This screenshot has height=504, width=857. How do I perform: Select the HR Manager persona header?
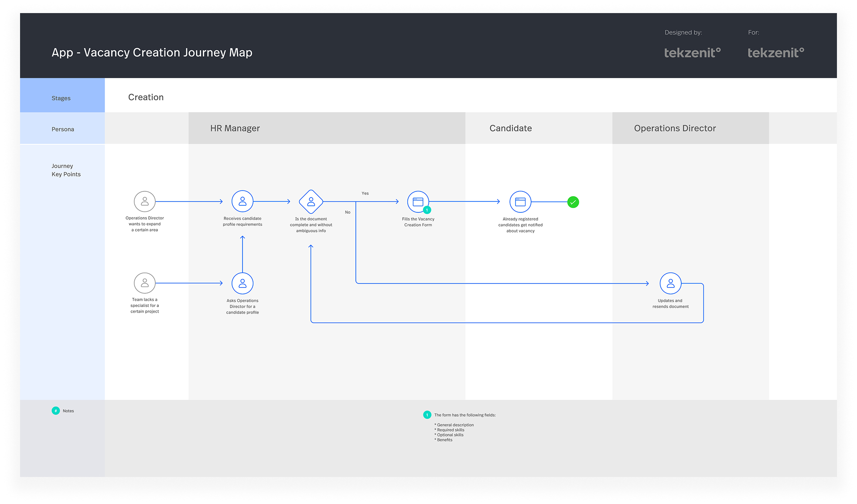(327, 128)
